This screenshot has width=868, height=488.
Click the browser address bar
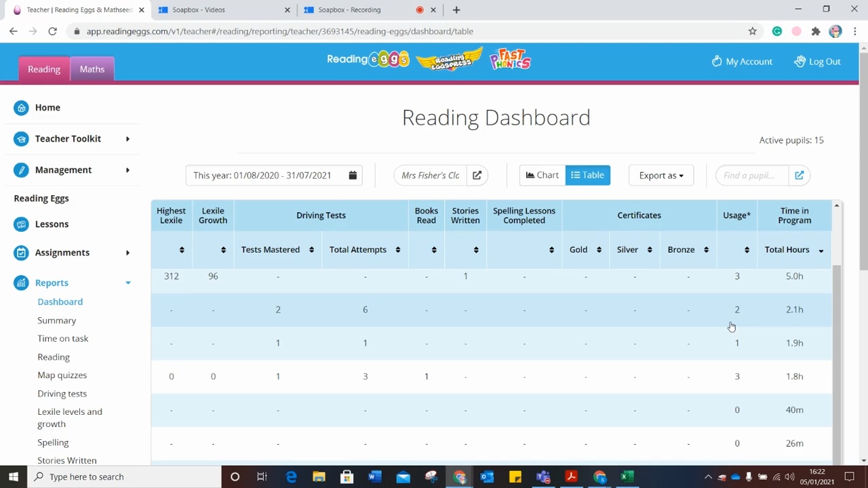(x=407, y=31)
